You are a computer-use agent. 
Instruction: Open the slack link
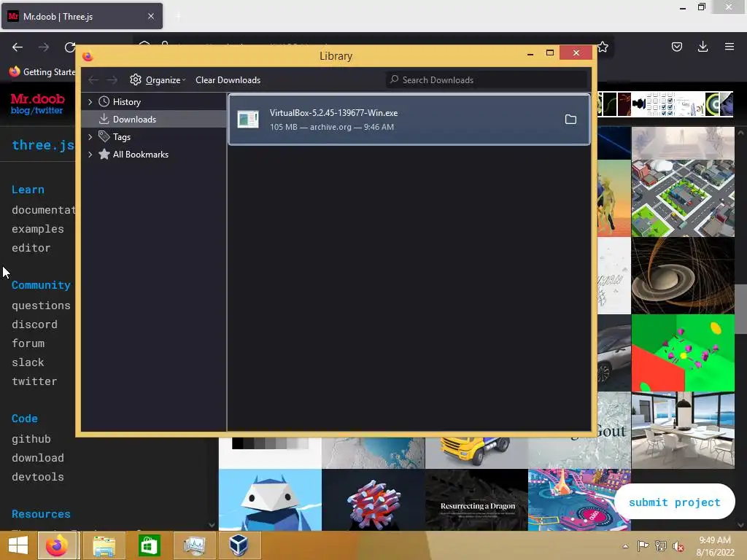(28, 363)
